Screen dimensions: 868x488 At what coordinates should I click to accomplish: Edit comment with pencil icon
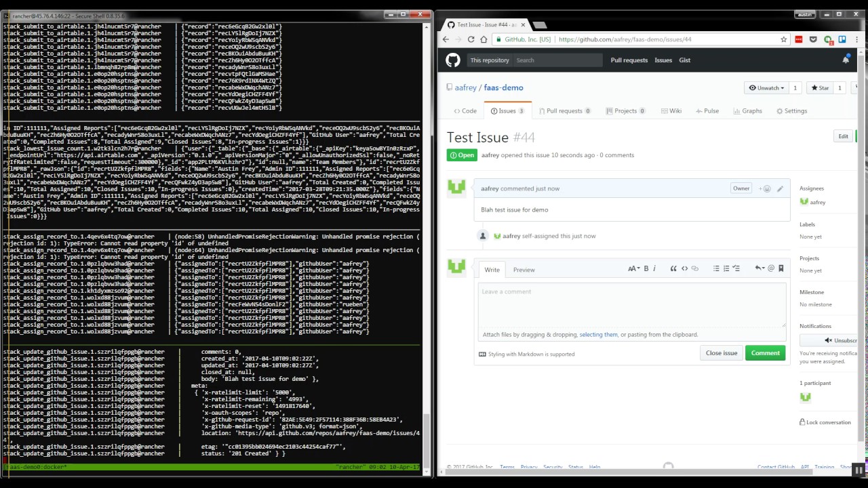pos(780,188)
